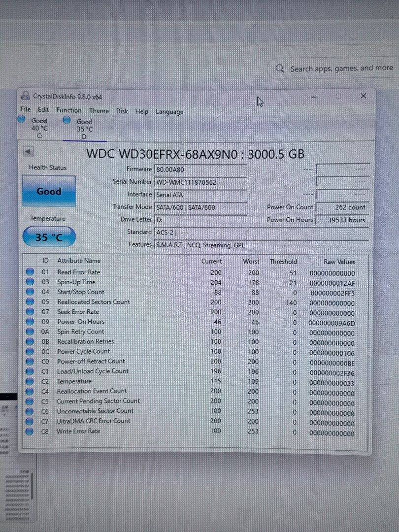399x532 pixels.
Task: Click raw value 000000002F36
Action: coord(332,373)
